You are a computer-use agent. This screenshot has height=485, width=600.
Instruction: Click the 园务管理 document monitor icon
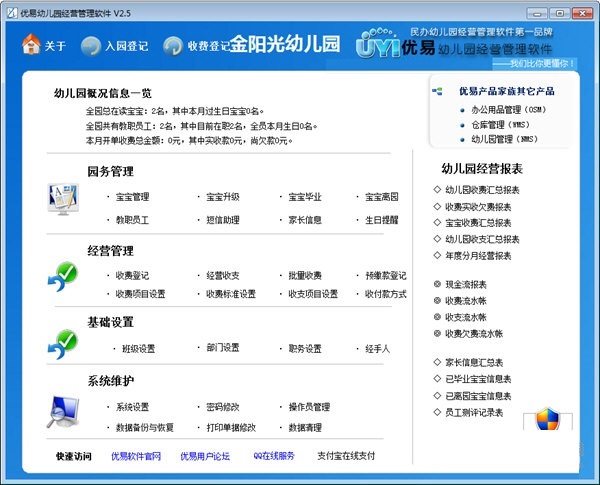(x=63, y=199)
